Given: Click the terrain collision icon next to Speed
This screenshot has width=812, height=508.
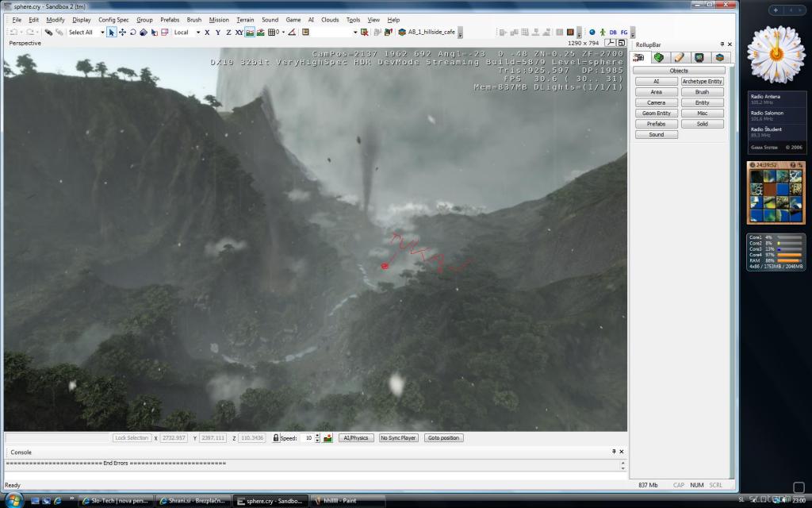Looking at the screenshot, I should (327, 438).
